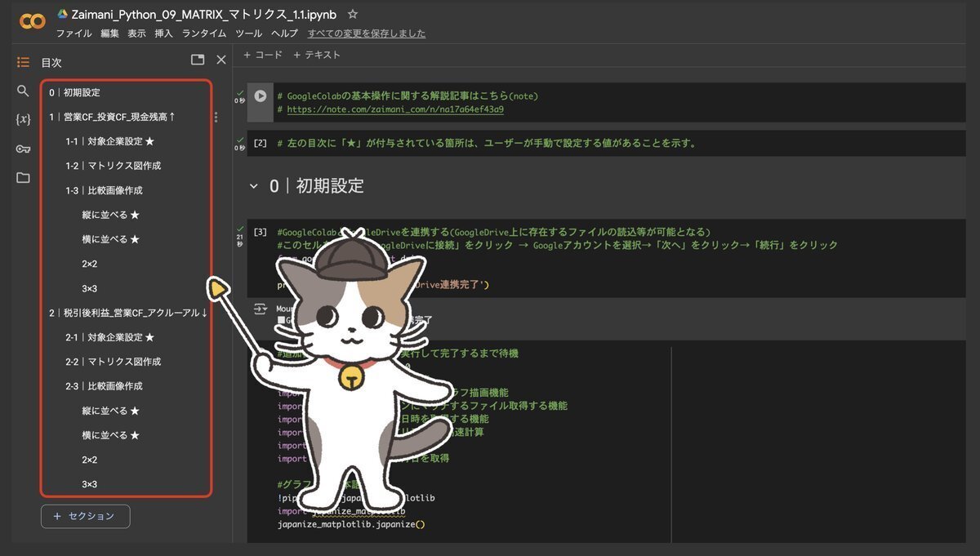The image size is (980, 556).
Task: Open the files folder icon panel
Action: pyautogui.click(x=23, y=177)
